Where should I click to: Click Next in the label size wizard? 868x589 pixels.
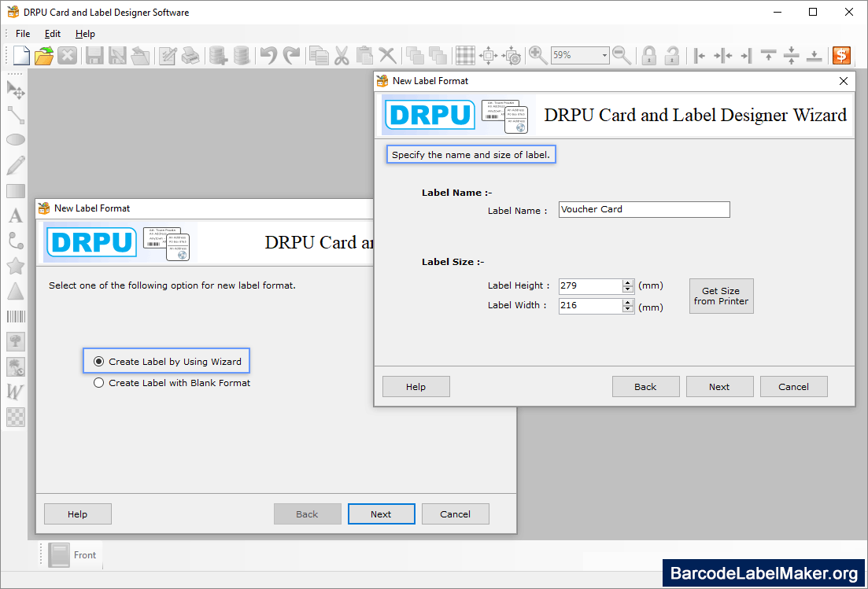(719, 387)
